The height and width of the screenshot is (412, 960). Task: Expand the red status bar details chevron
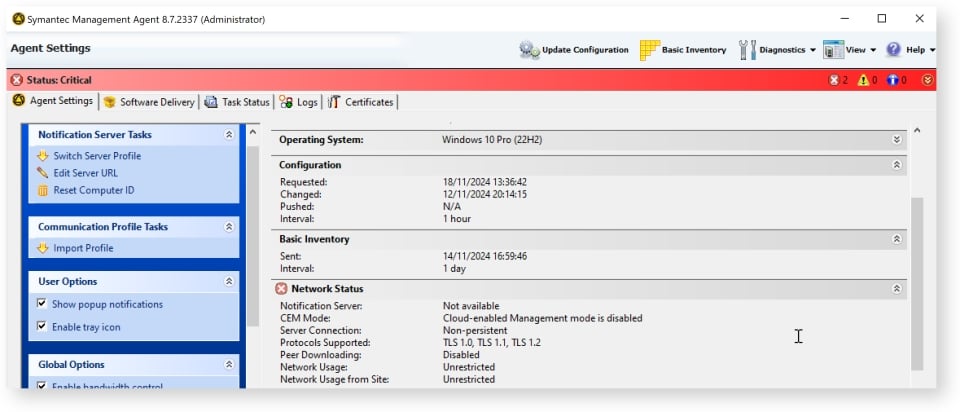(x=928, y=80)
